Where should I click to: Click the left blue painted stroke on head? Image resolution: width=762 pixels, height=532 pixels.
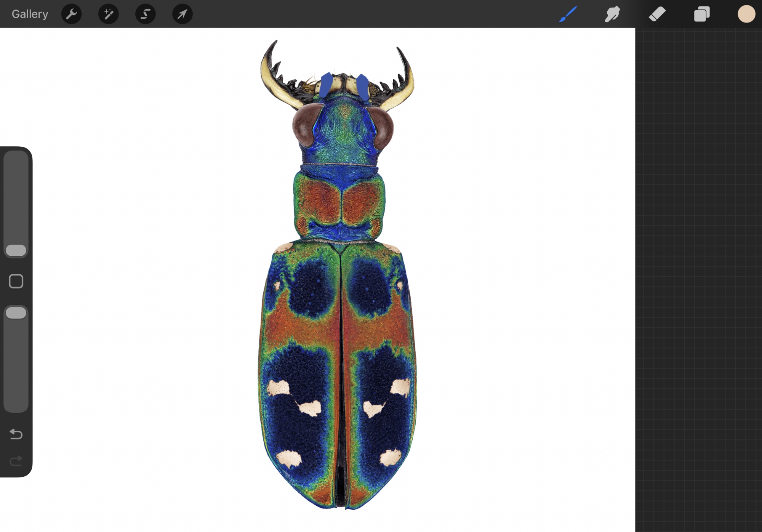coord(326,85)
